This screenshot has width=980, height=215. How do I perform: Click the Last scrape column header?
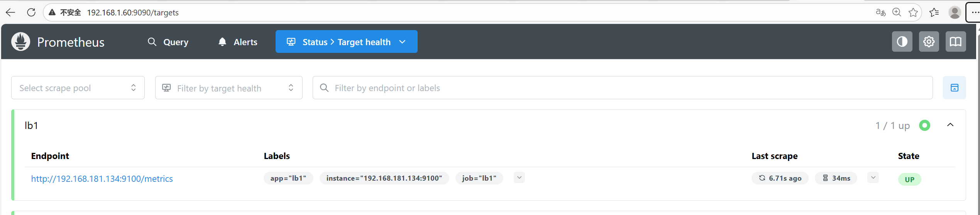775,156
